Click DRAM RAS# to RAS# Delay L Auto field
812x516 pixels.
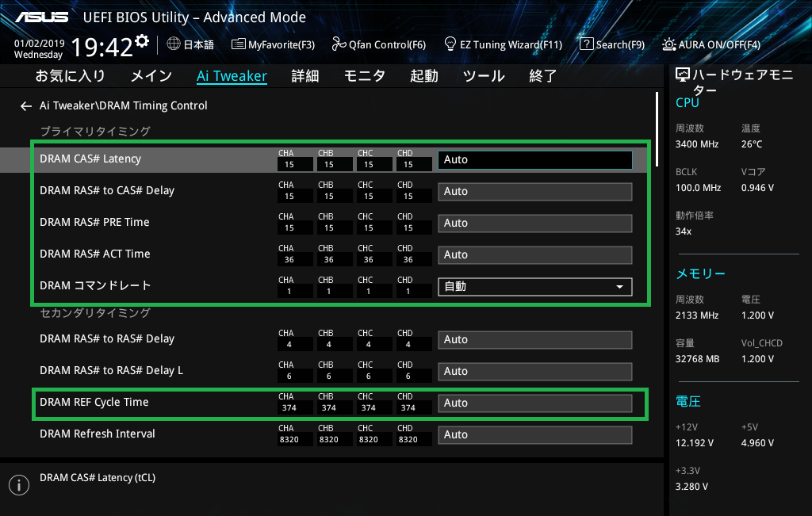[x=535, y=372]
